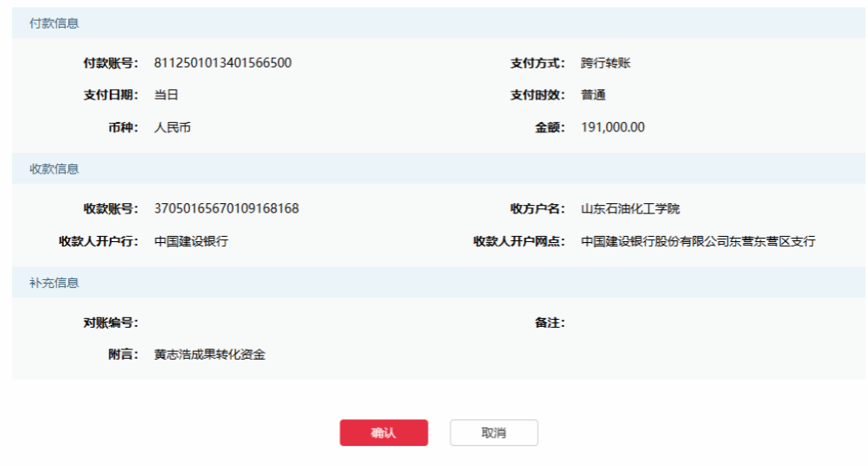This screenshot has height=466, width=868.
Task: Select payee account number 37050165670109168168
Action: pos(227,209)
